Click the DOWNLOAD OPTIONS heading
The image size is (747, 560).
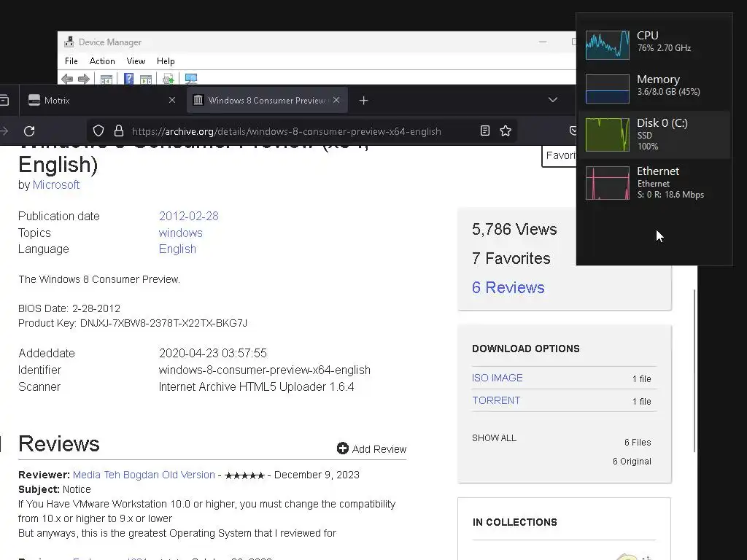point(525,349)
